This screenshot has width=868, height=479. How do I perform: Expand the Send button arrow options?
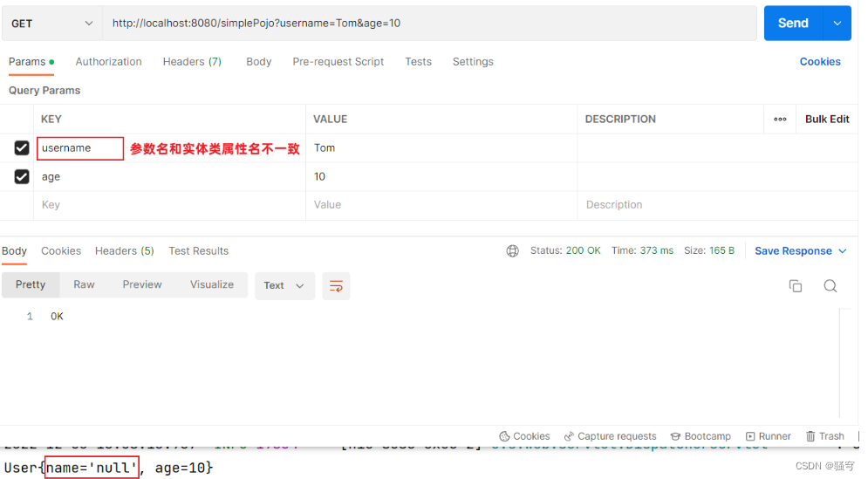pyautogui.click(x=837, y=24)
